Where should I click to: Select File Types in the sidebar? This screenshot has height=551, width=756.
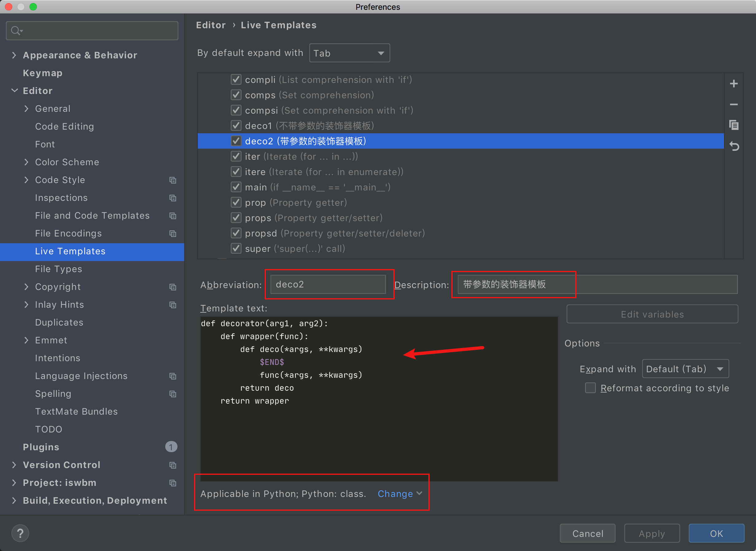tap(58, 269)
